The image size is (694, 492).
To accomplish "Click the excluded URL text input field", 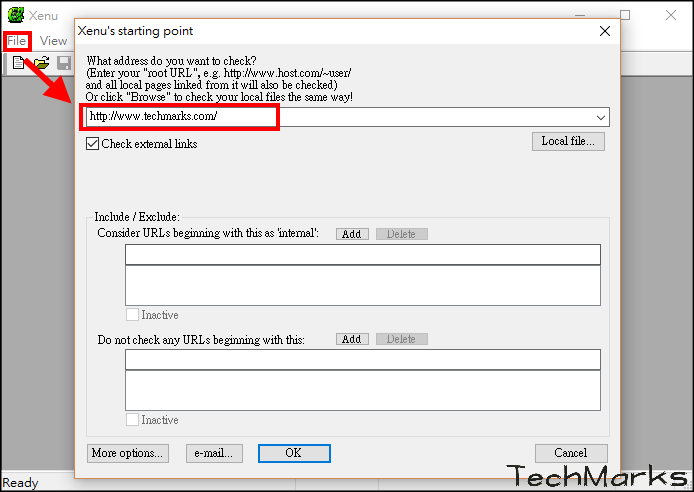I will (362, 359).
